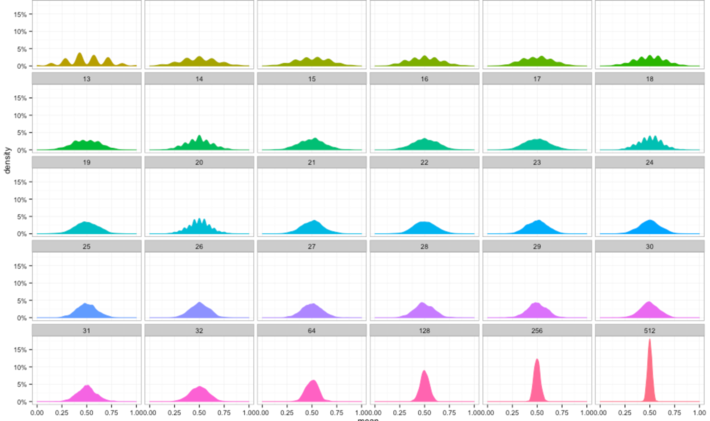Pick the facet header labeled 256
Screen dimensions: 710x421
537,330
